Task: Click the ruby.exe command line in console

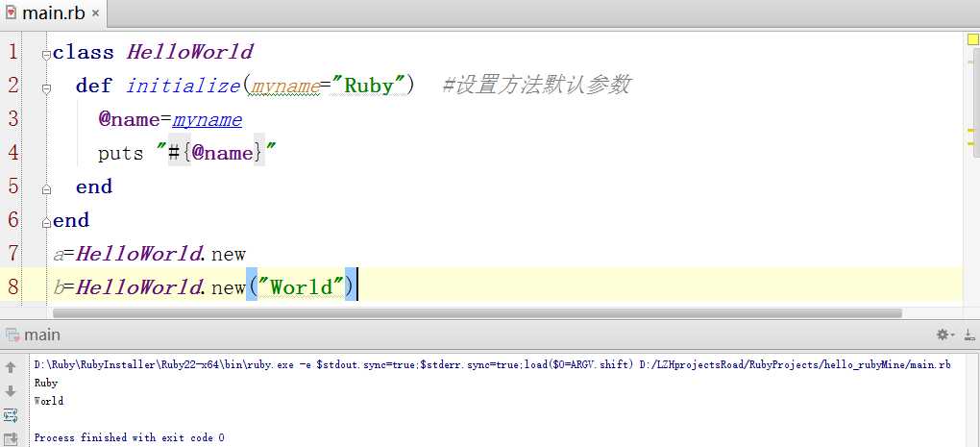Action: pos(493,364)
